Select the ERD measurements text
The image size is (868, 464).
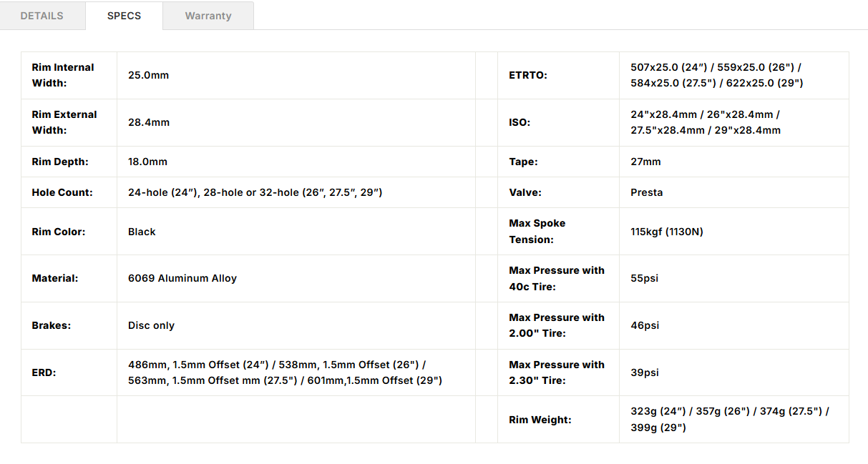tap(285, 372)
